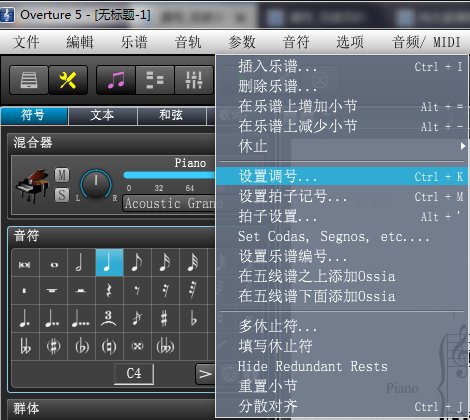Open the 音符 menu in menu bar

[x=296, y=42]
